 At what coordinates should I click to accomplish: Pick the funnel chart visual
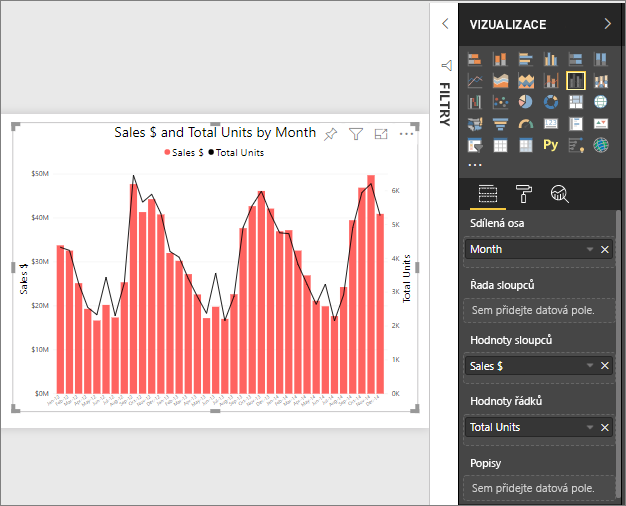(501, 124)
